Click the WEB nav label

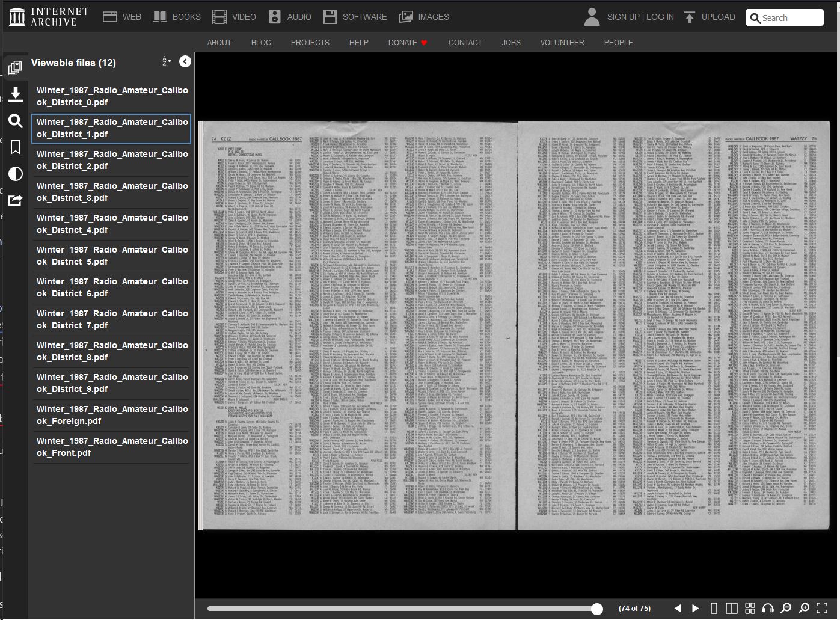pos(132,17)
